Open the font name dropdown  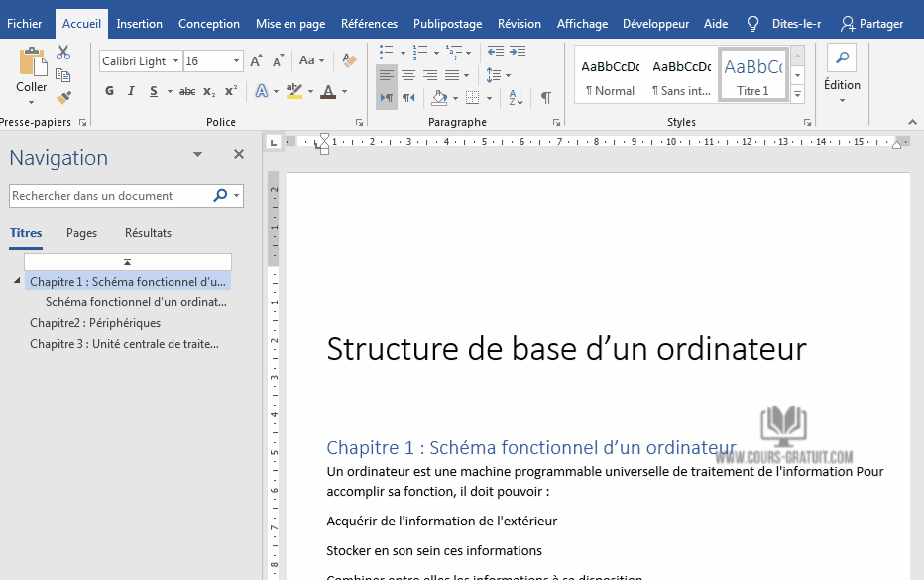tap(175, 61)
